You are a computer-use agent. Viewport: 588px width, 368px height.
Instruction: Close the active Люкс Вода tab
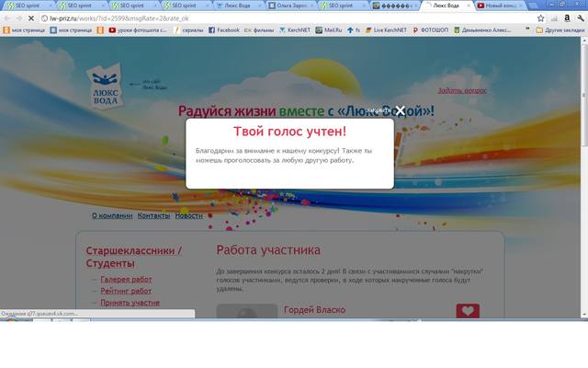pos(468,6)
